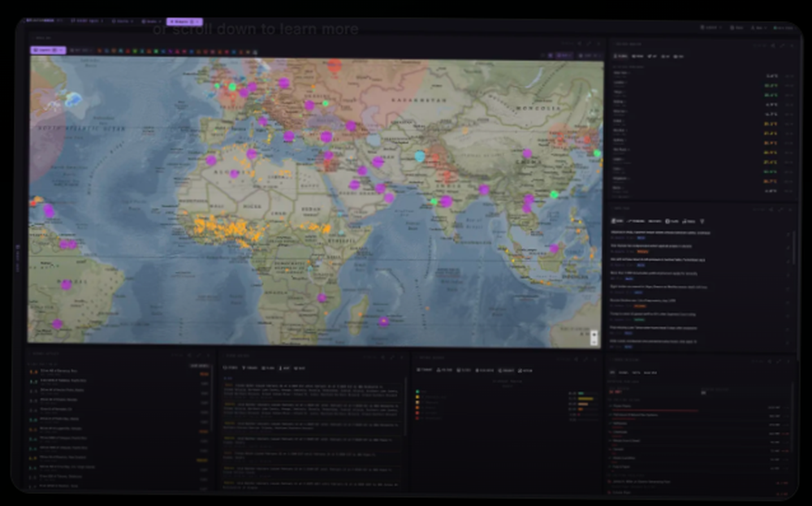The height and width of the screenshot is (506, 812).
Task: Click the refresh icon on the watchlist panel header
Action: tap(773, 45)
